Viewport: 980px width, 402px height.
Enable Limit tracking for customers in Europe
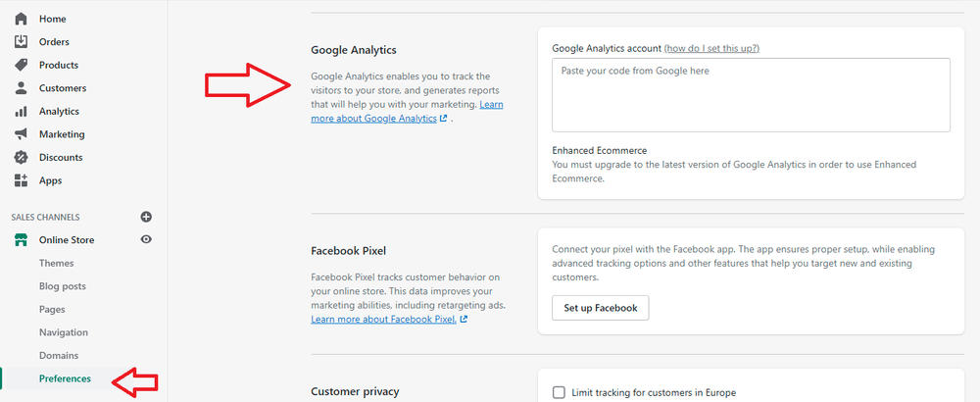(x=560, y=393)
